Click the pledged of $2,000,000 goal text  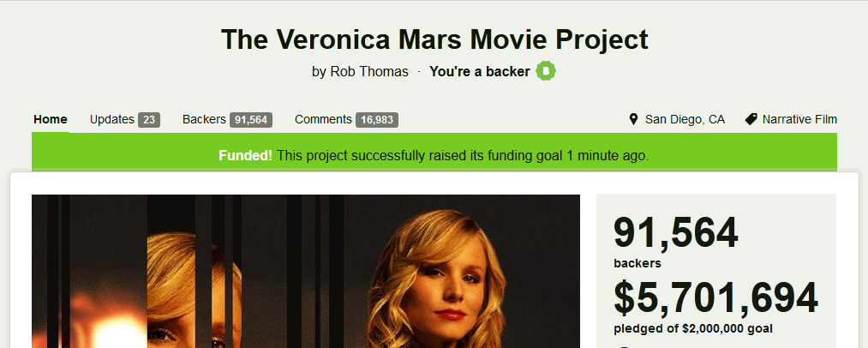pyautogui.click(x=693, y=328)
